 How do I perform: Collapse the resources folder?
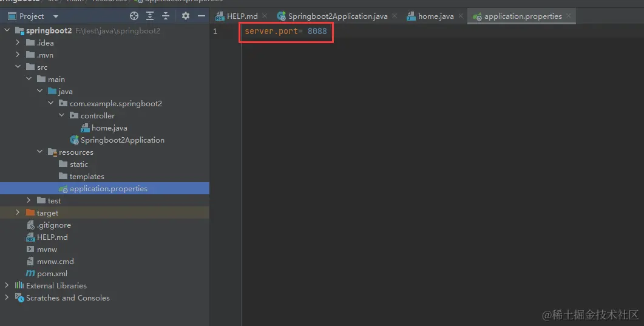point(40,152)
